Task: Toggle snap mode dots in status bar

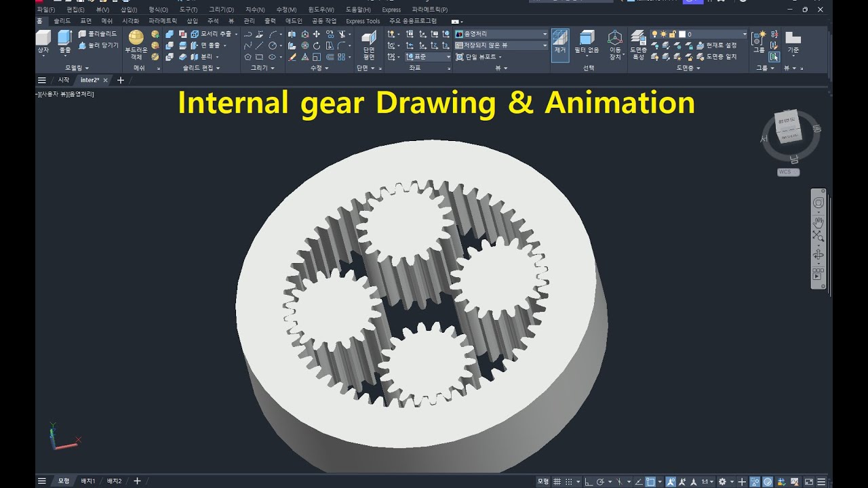Action: 569,481
